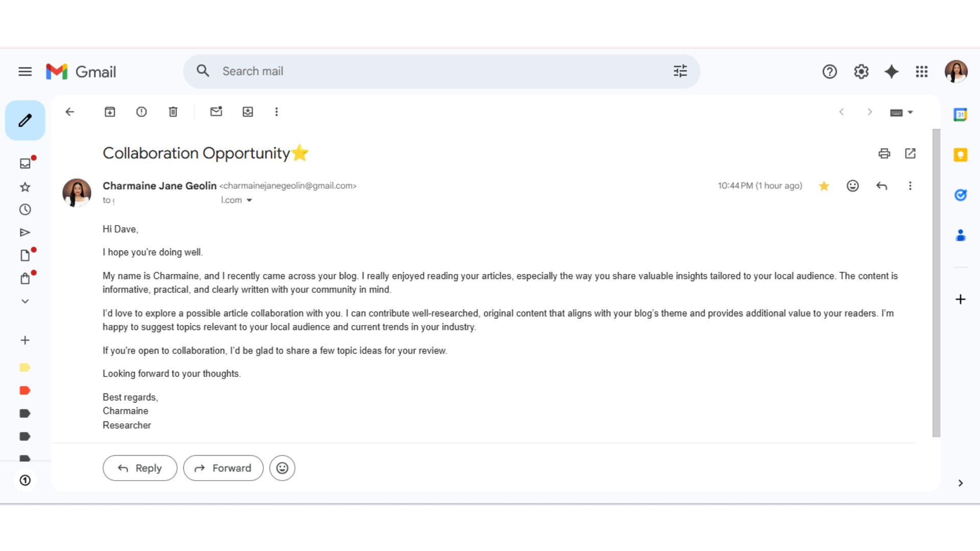Screen dimensions: 980x551
Task: Expand recipient details arrow
Action: coord(249,200)
